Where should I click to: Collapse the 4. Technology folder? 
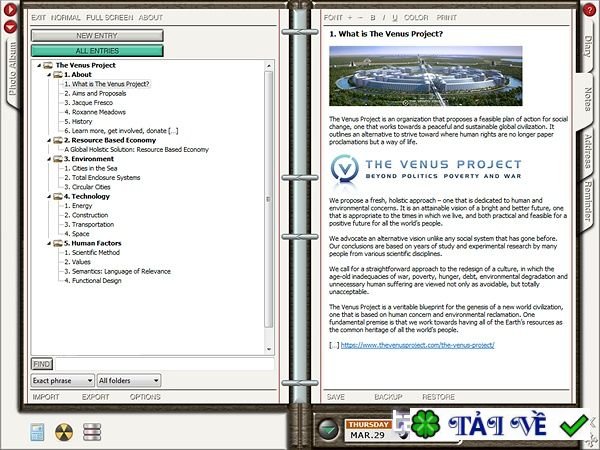(49, 197)
